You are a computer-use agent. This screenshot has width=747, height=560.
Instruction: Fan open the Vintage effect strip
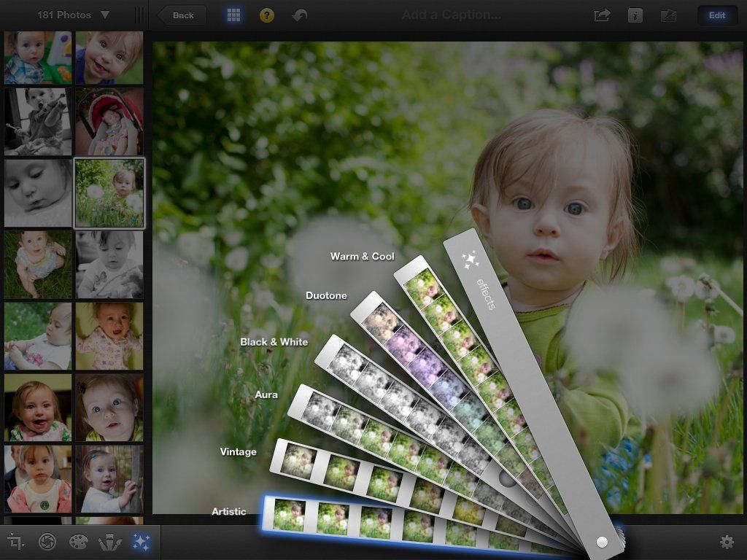[237, 451]
